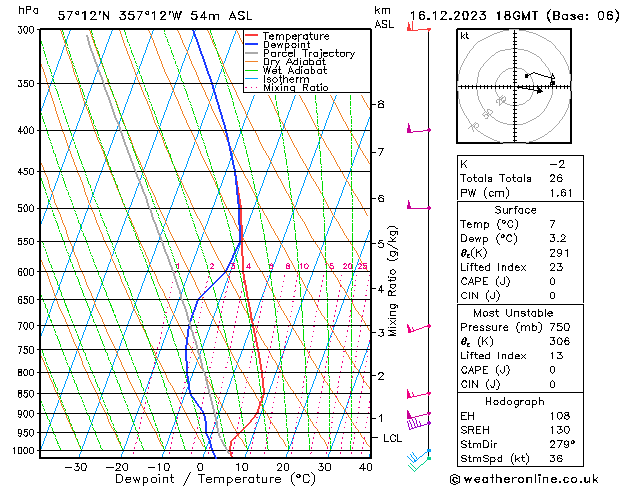Viewport: 629px width, 486px height.
Task: Click the Surface Temp (°C) value 7
Action: 553,224
